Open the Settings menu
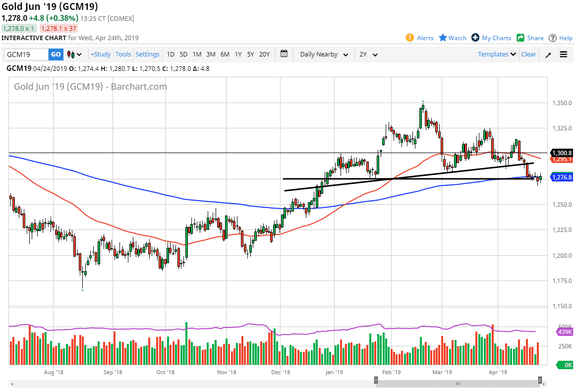Screen dimensions: 576x392 147,55
